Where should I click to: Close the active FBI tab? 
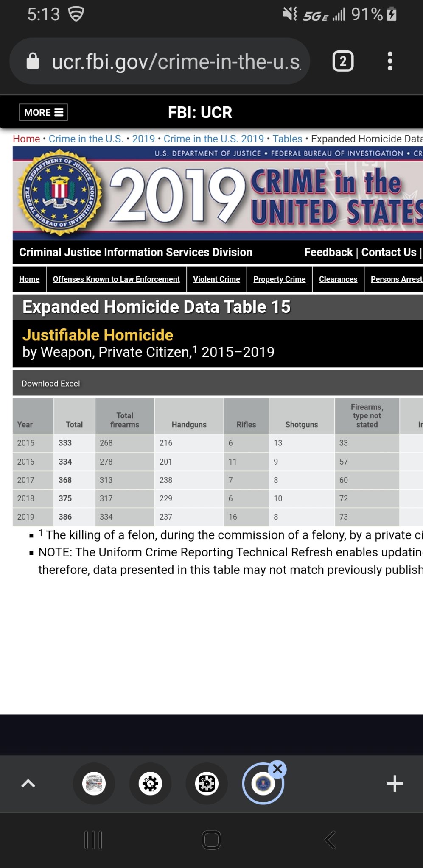tap(278, 769)
